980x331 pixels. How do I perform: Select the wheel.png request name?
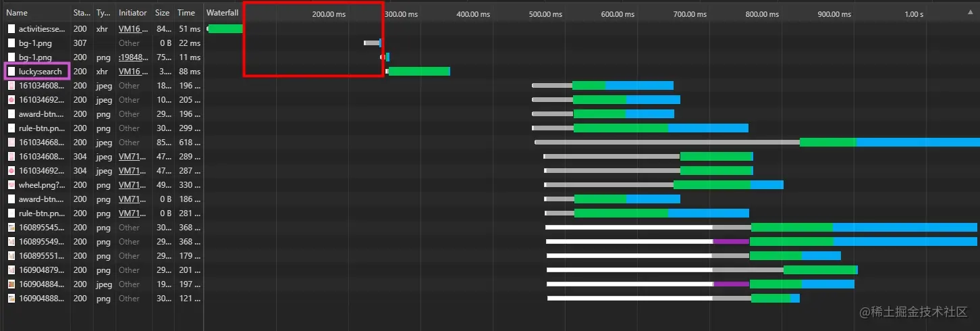[x=42, y=185]
